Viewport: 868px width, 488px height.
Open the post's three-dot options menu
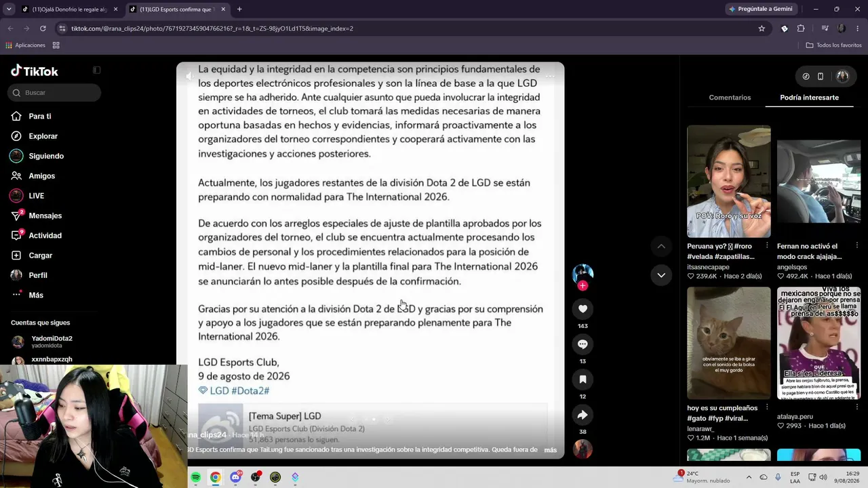coord(550,77)
